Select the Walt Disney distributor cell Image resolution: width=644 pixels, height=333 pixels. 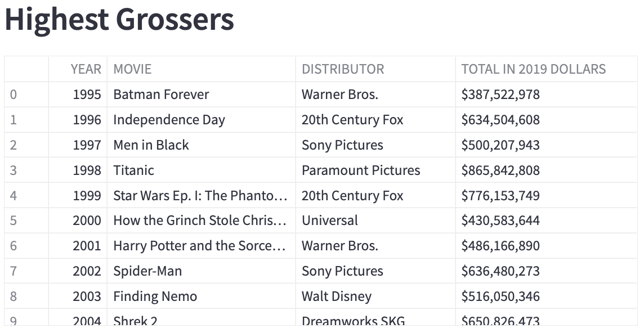click(375, 296)
